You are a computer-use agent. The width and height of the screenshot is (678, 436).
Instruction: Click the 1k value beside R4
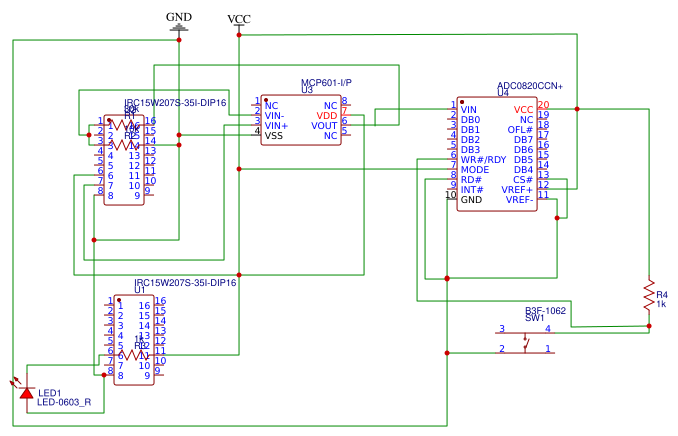click(x=662, y=304)
